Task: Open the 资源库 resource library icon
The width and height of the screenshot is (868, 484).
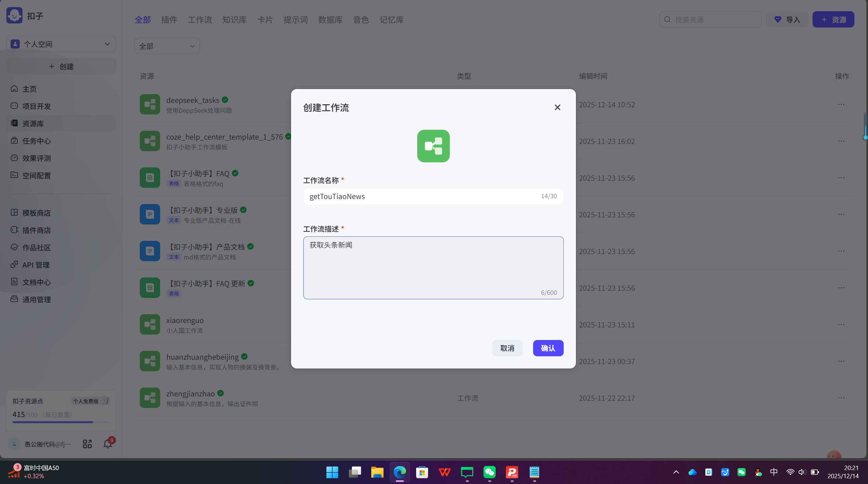Action: [14, 123]
